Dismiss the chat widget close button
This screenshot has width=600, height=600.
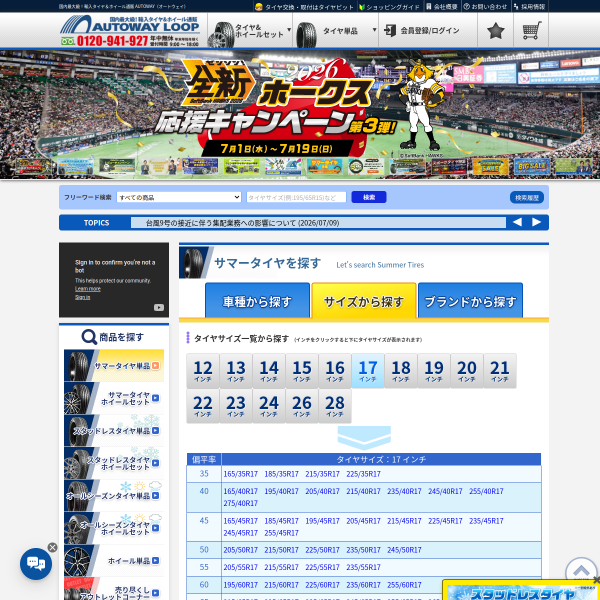click(53, 547)
